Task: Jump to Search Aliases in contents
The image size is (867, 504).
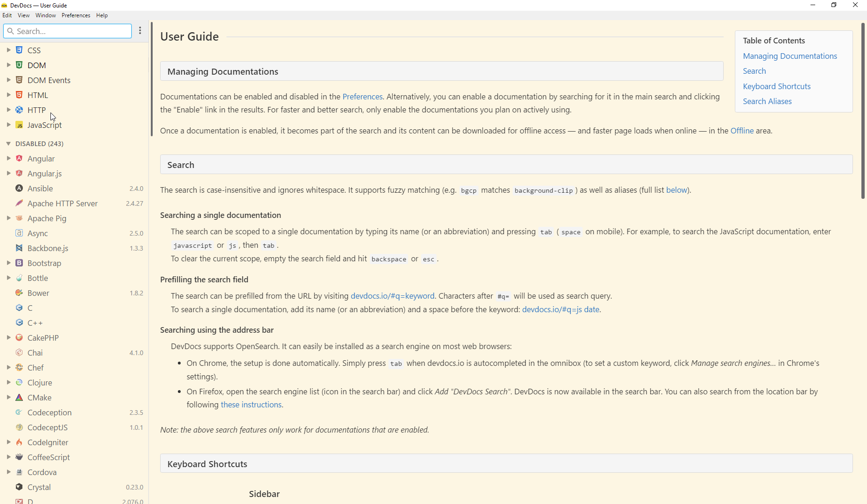Action: (x=767, y=101)
